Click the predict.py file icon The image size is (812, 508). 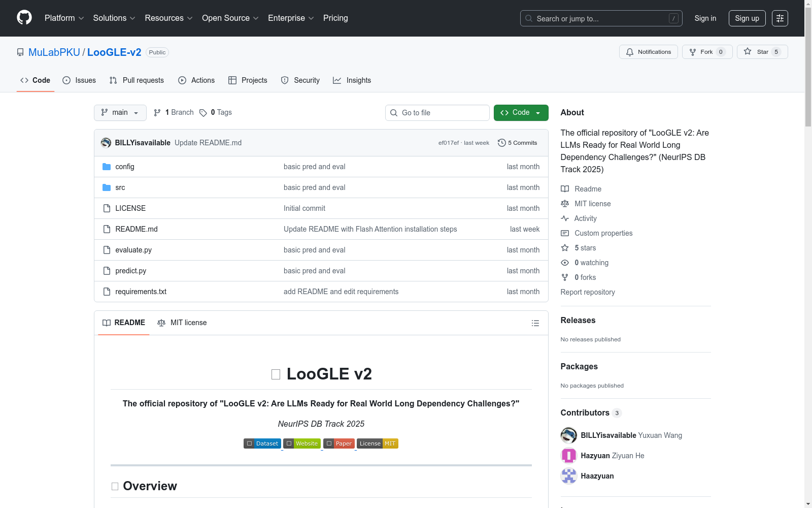pos(107,271)
